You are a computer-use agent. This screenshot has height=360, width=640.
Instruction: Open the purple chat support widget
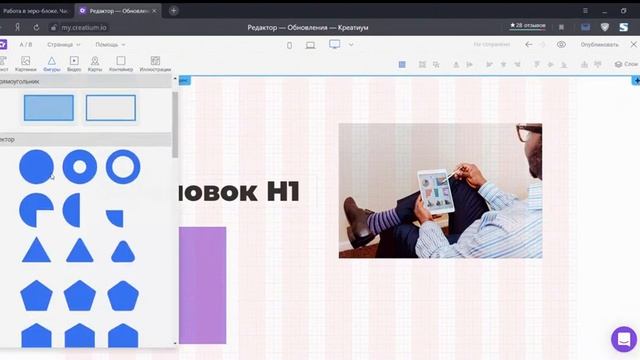click(x=624, y=339)
